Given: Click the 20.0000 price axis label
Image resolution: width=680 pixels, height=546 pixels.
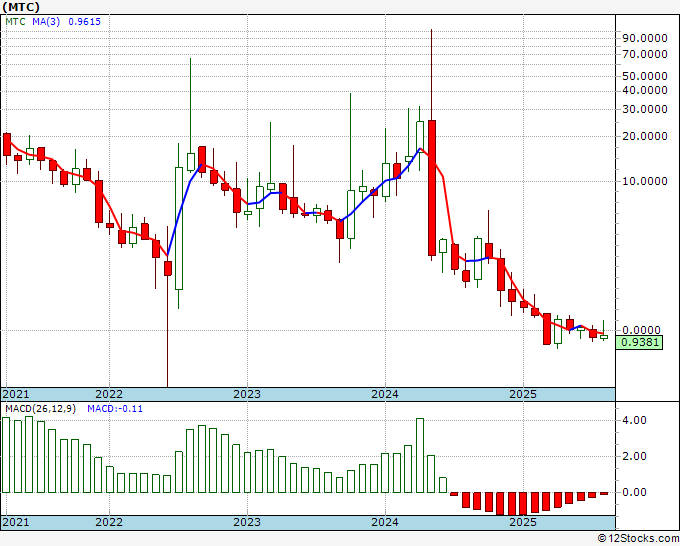Looking at the screenshot, I should pyautogui.click(x=645, y=136).
